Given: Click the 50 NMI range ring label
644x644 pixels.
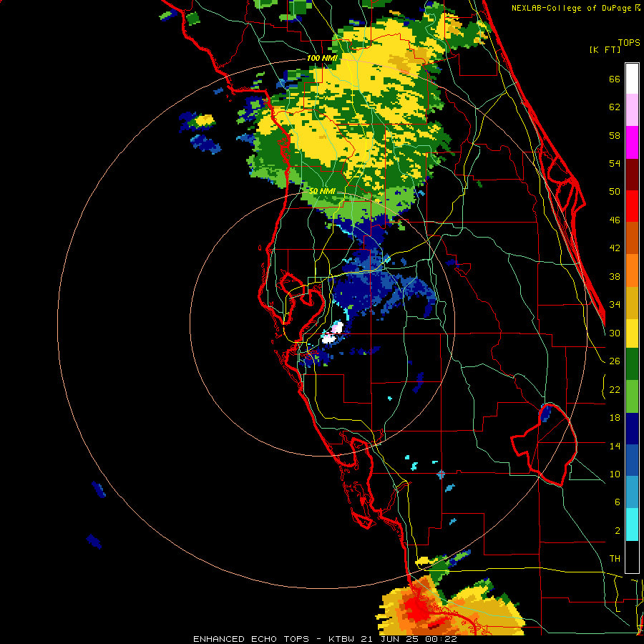Looking at the screenshot, I should tap(321, 191).
